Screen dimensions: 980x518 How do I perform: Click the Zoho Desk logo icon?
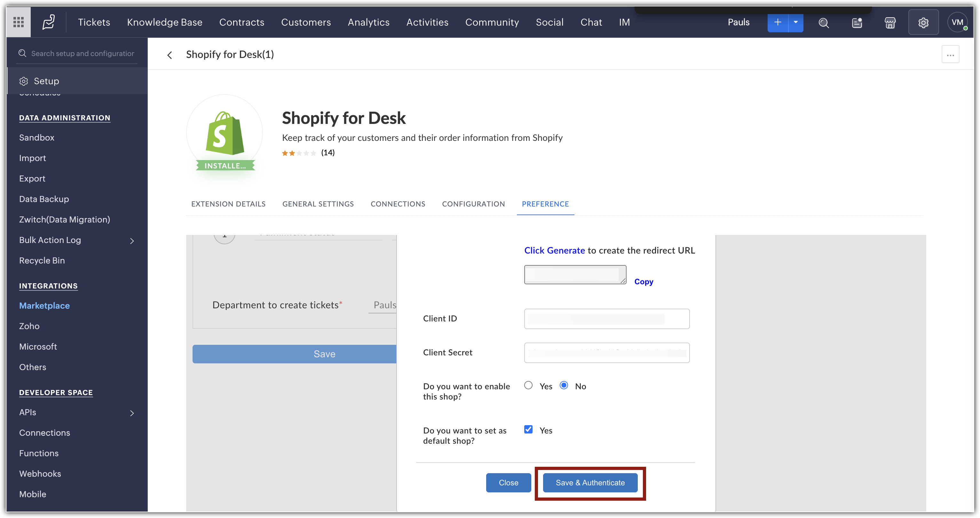(49, 22)
